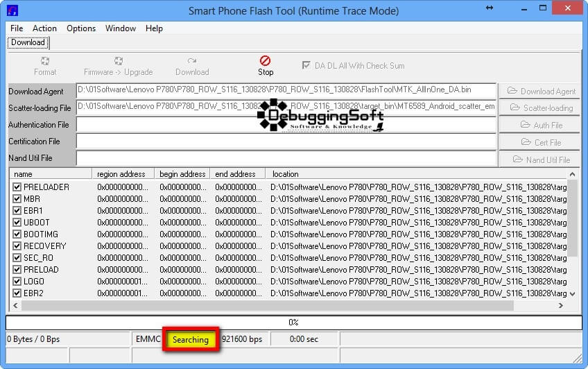The width and height of the screenshot is (588, 369).
Task: Click the end address column header
Action: click(x=237, y=174)
